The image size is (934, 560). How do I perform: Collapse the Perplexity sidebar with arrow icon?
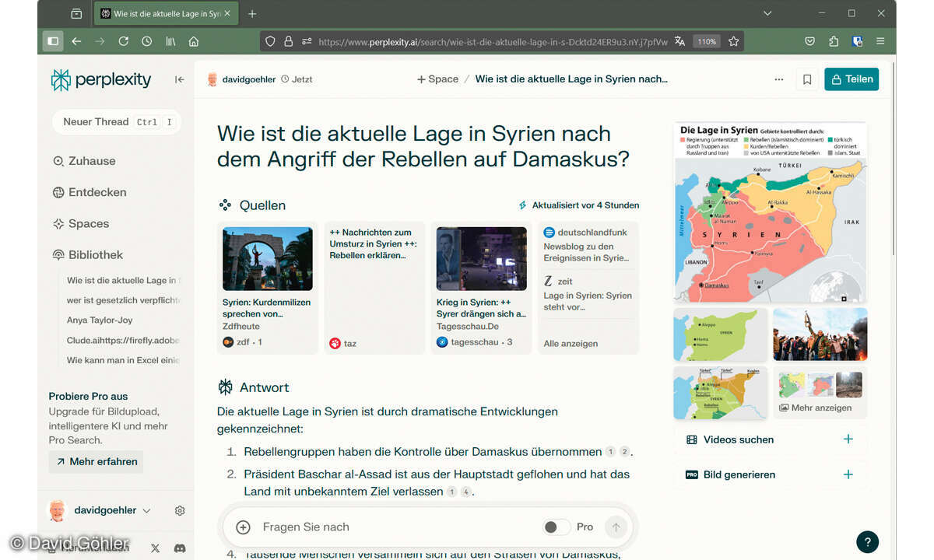pyautogui.click(x=180, y=79)
